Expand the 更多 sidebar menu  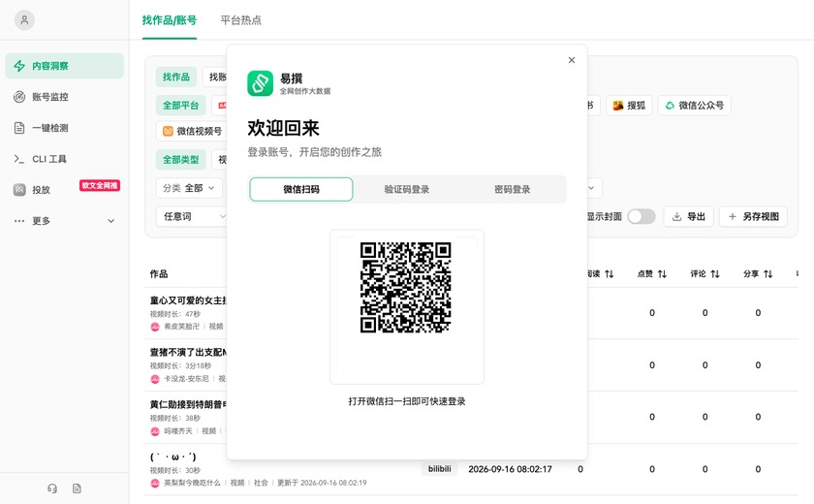click(x=64, y=221)
